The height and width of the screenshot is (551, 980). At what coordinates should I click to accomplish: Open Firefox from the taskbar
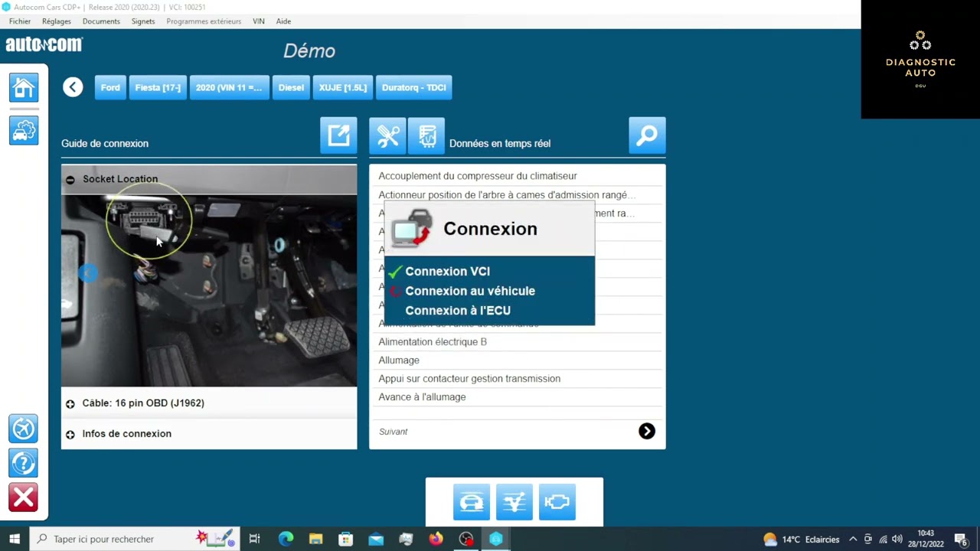pos(436,539)
